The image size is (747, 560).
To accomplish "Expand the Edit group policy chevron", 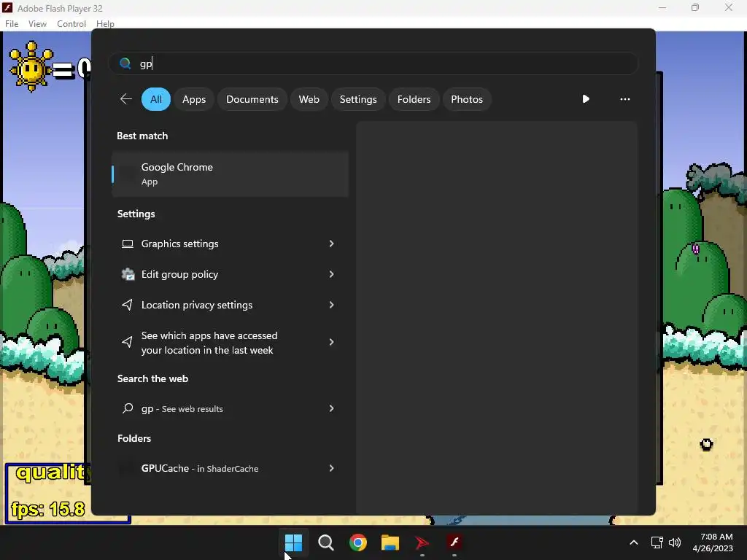I will (x=332, y=274).
